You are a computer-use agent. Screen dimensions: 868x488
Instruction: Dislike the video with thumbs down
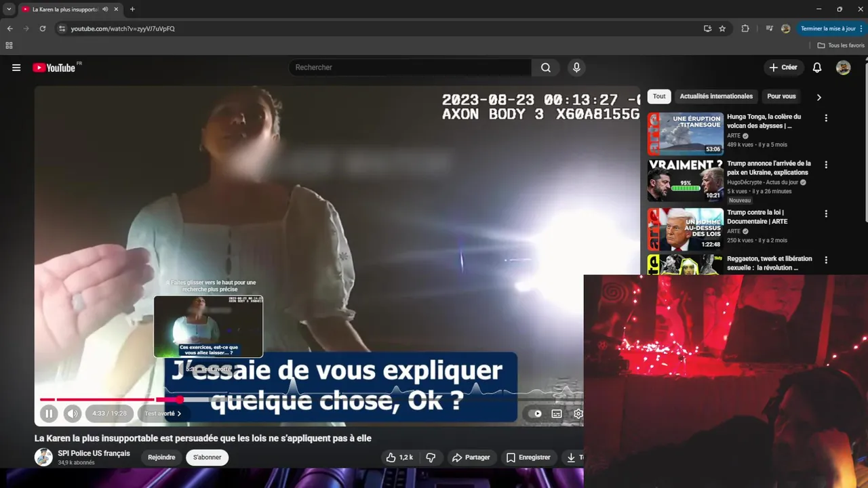pyautogui.click(x=431, y=457)
